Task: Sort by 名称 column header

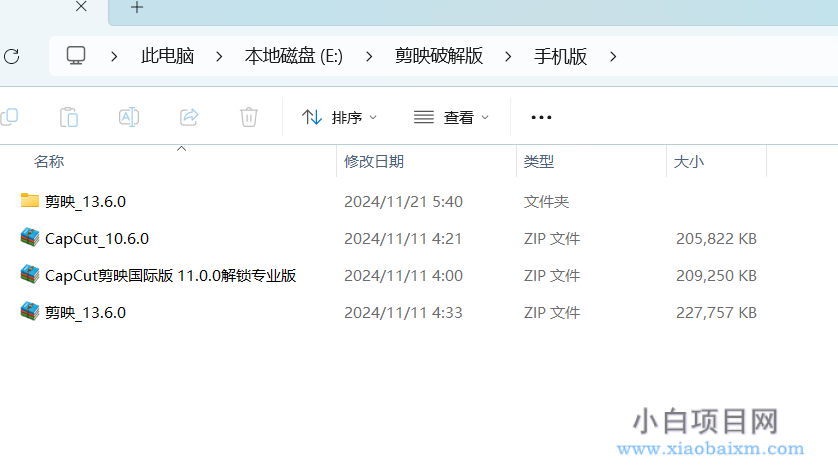Action: (49, 161)
